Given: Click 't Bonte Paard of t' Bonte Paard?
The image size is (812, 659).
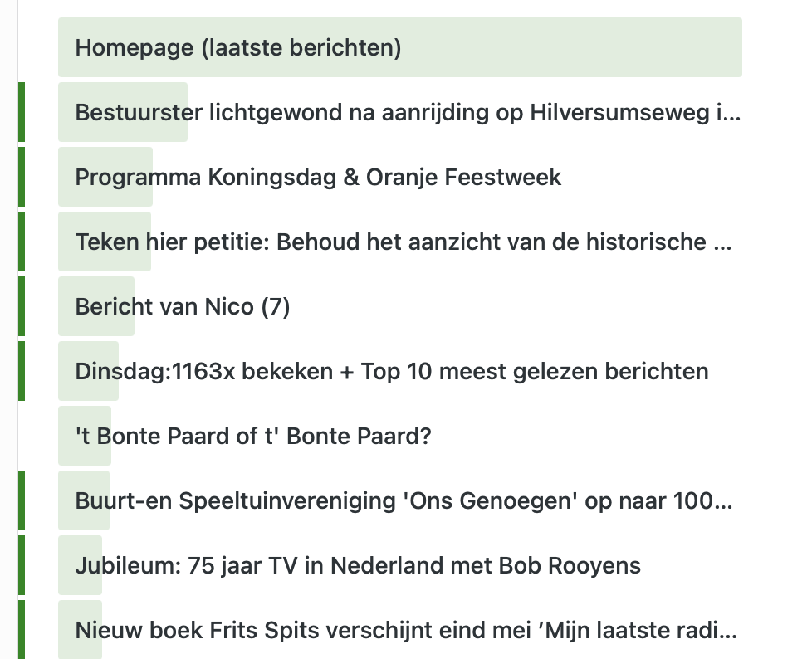Looking at the screenshot, I should (x=253, y=436).
